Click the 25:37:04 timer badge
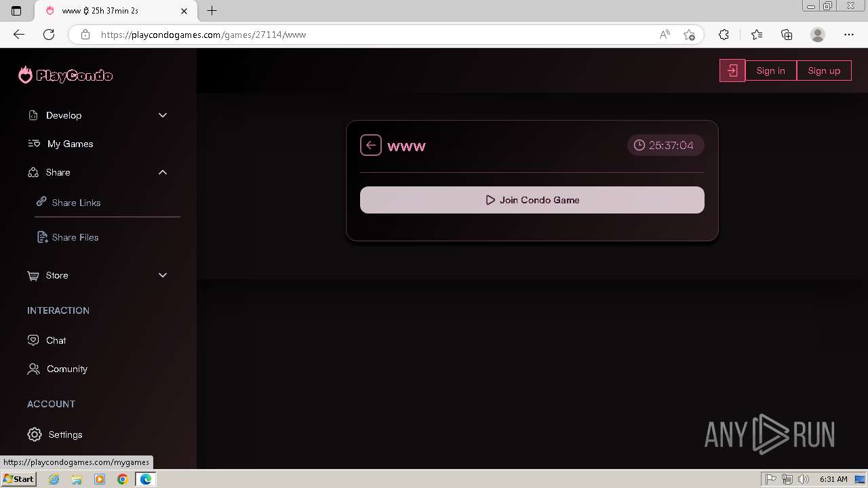The image size is (868, 488). 665,145
